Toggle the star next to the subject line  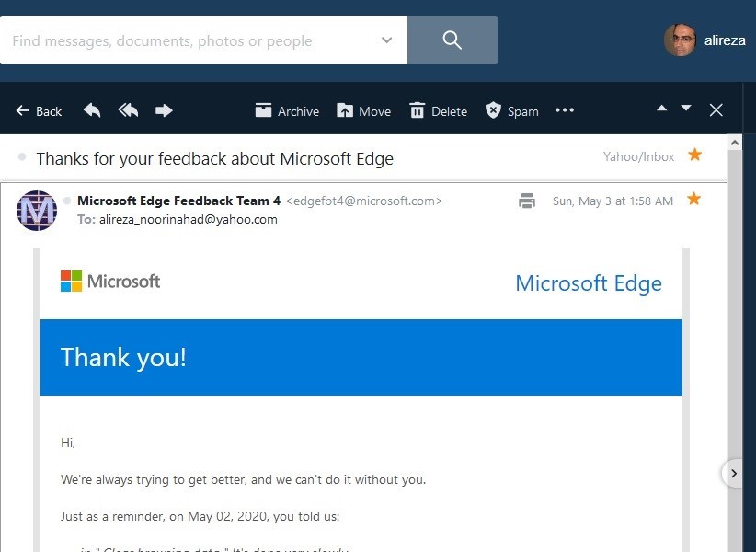click(x=694, y=155)
